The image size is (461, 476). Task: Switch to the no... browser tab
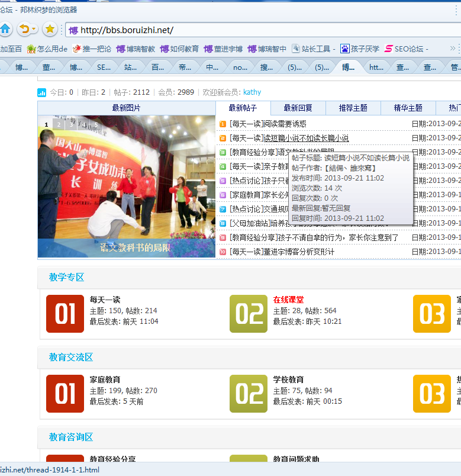[x=240, y=67]
